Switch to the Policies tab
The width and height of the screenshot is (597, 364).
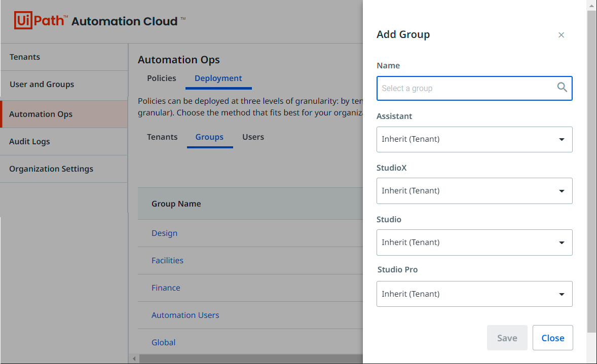pyautogui.click(x=162, y=78)
